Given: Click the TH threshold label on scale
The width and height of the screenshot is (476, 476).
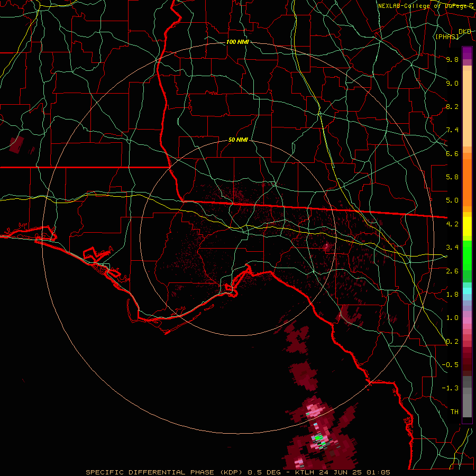Looking at the screenshot, I should [454, 412].
